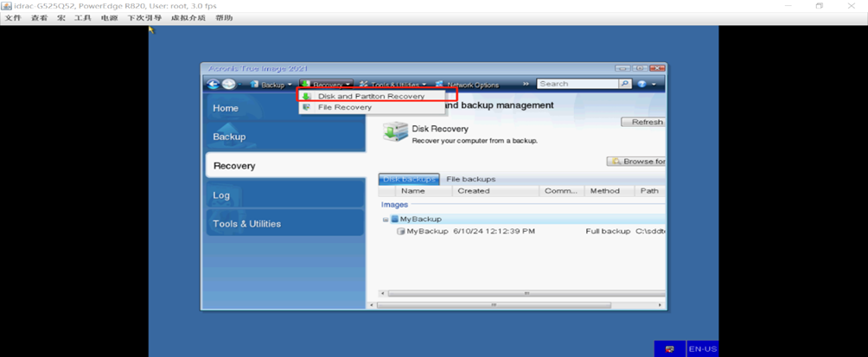Image resolution: width=868 pixels, height=357 pixels.
Task: Click 'Full backup' method cell
Action: coord(608,232)
